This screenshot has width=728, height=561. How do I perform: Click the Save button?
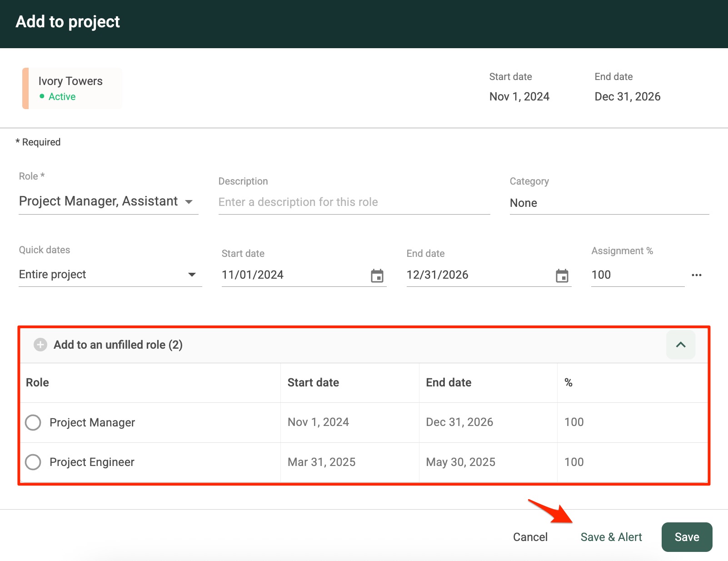[x=687, y=537]
